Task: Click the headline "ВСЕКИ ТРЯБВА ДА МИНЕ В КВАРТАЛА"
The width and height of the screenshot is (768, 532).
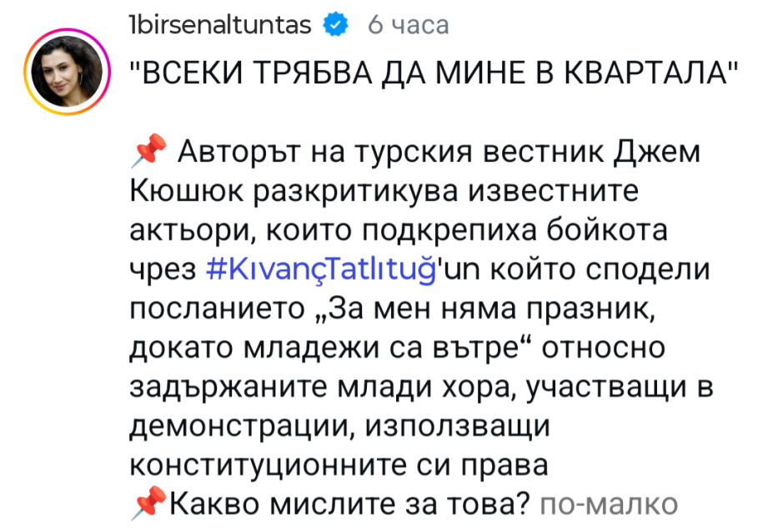Action: point(434,73)
